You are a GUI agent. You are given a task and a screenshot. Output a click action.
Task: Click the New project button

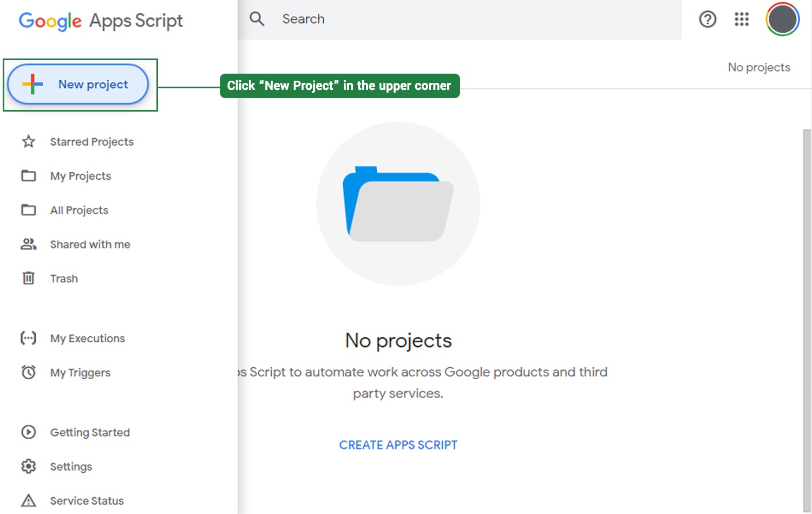point(78,84)
